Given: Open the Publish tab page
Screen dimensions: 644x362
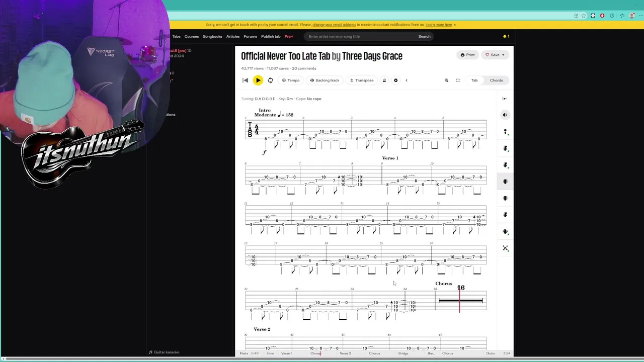Looking at the screenshot, I should tap(271, 36).
